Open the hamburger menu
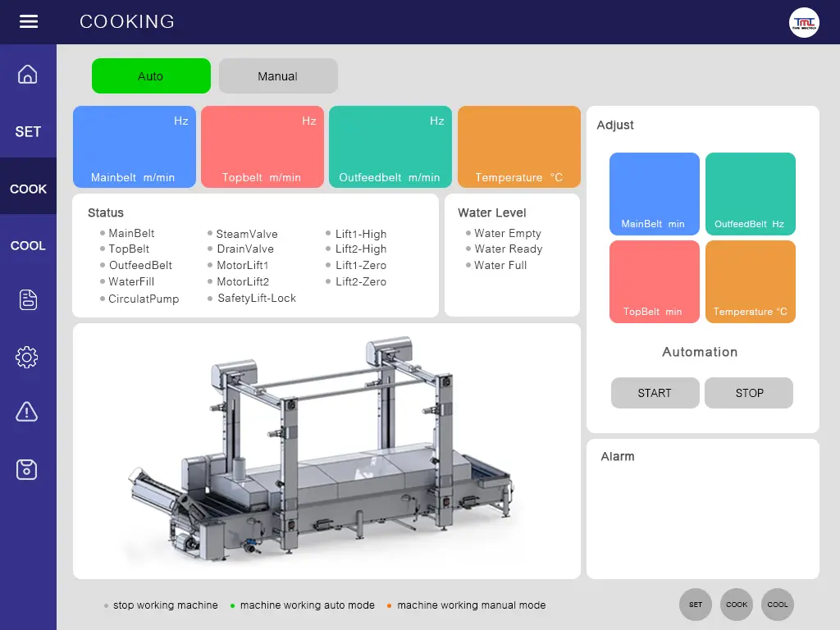The image size is (840, 630). pyautogui.click(x=29, y=21)
